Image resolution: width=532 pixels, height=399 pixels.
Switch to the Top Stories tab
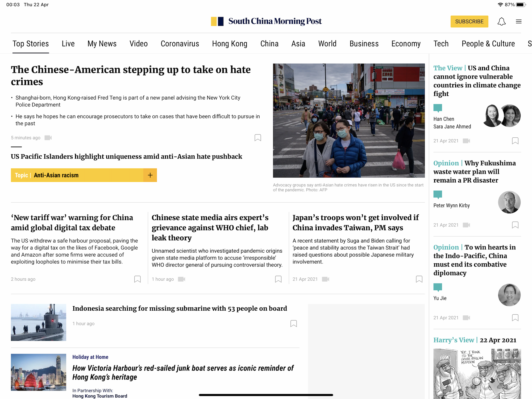(31, 44)
